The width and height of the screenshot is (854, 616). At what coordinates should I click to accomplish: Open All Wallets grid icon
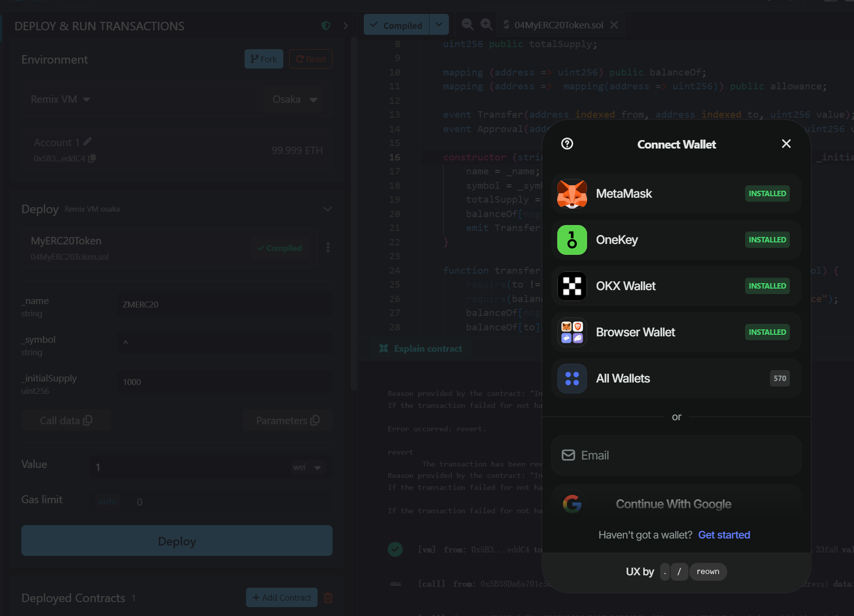point(572,379)
